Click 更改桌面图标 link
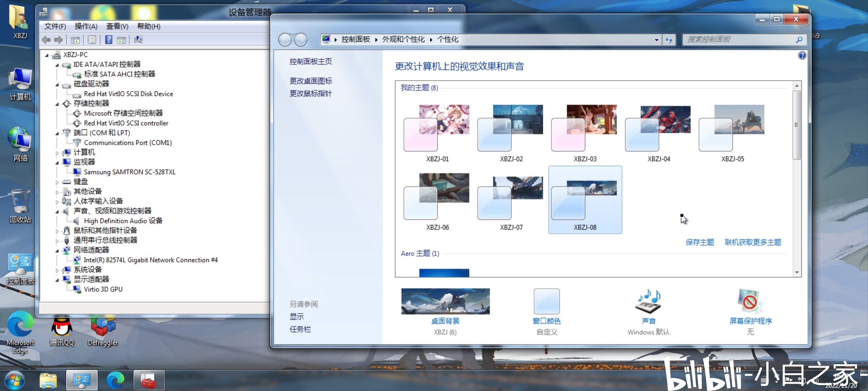 311,81
